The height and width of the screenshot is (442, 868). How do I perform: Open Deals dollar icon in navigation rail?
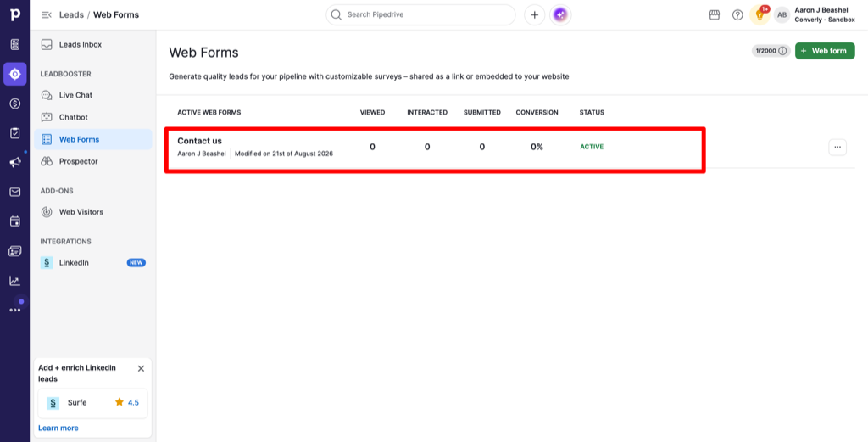[x=15, y=104]
